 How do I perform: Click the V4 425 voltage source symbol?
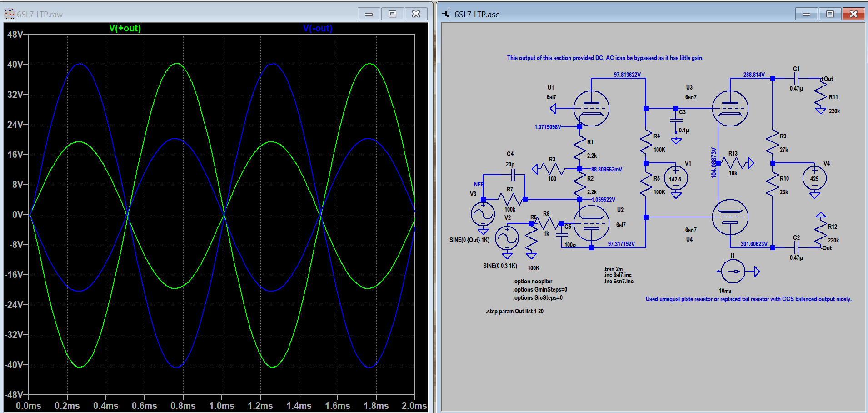(814, 179)
